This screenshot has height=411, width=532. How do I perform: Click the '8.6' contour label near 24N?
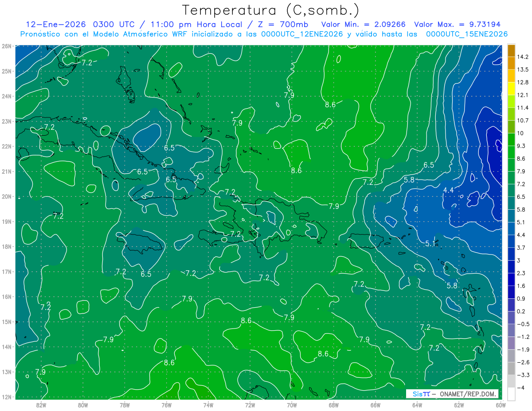pyautogui.click(x=330, y=105)
